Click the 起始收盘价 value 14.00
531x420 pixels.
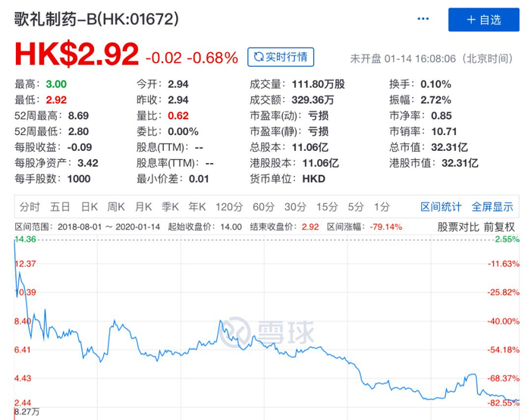(x=231, y=227)
